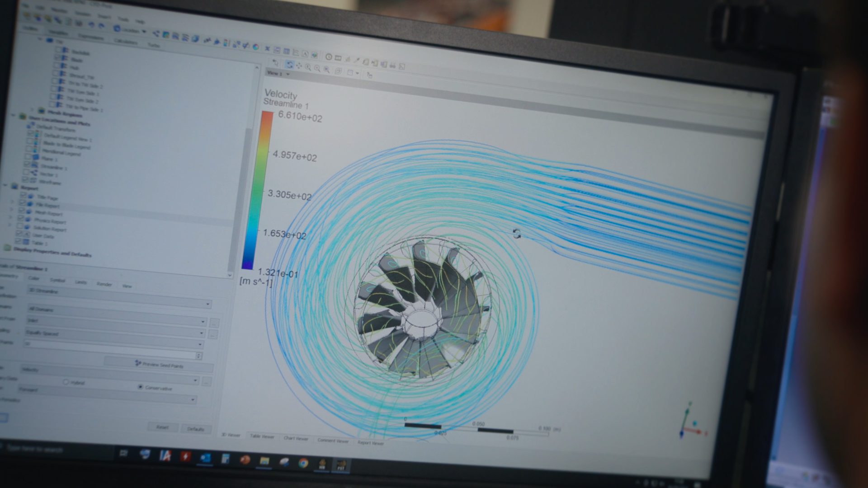This screenshot has width=868, height=488.
Task: Insert a Streamline from toolbar
Action: [x=175, y=36]
